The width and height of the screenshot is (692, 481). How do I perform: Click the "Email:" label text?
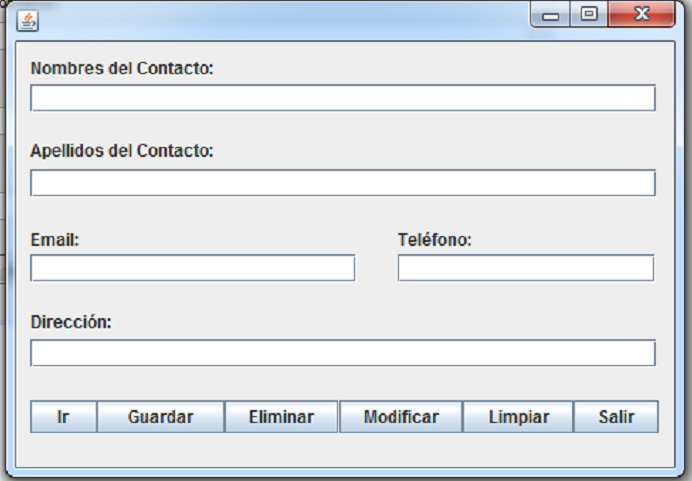[x=55, y=240]
